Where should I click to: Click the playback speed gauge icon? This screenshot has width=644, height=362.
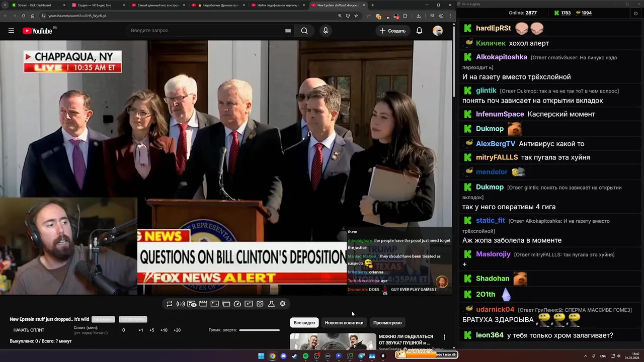237,304
